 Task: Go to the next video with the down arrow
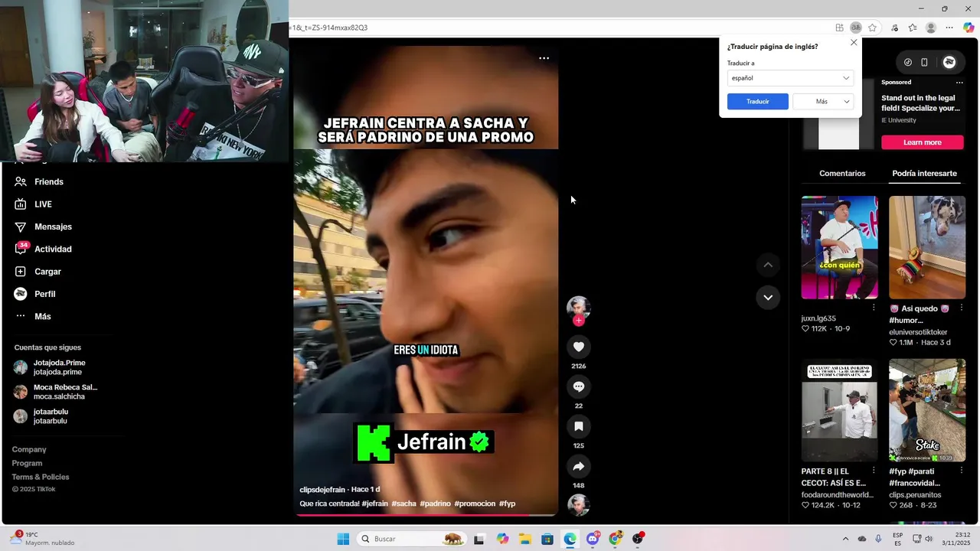768,297
